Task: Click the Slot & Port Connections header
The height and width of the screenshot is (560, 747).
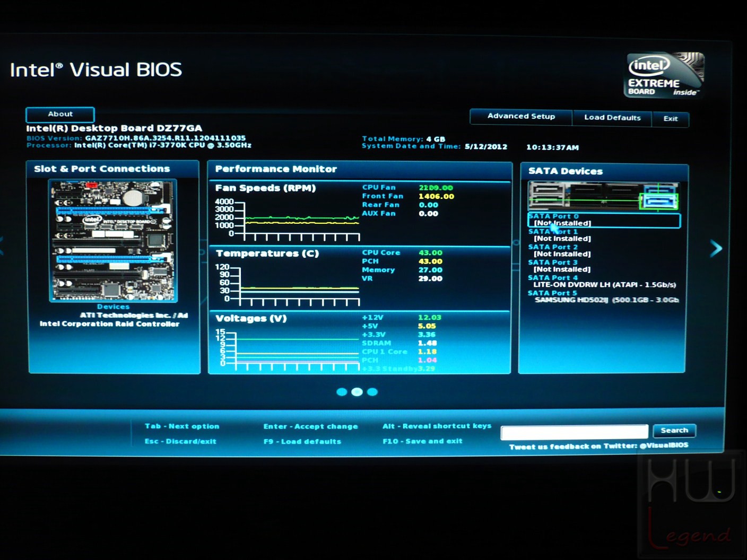Action: (102, 169)
